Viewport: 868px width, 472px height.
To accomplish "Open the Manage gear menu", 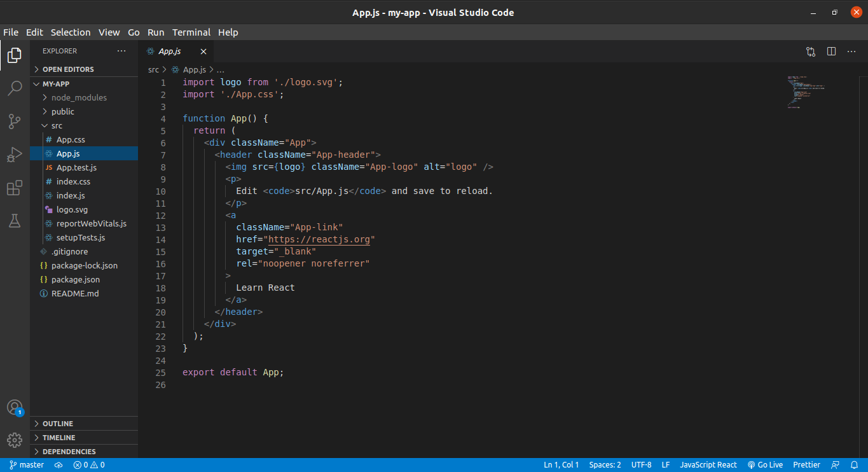I will click(x=15, y=440).
